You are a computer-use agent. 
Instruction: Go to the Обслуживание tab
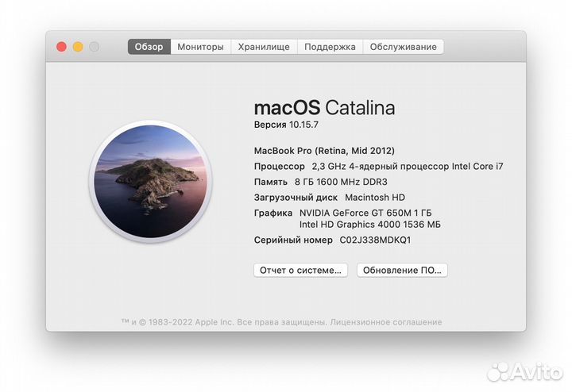[404, 47]
